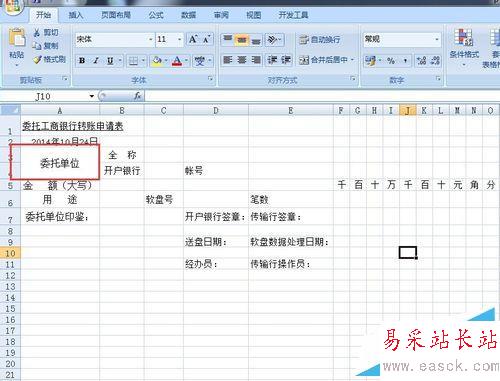Click the Paste icon in clipboard group
500x381 pixels.
pyautogui.click(x=17, y=38)
